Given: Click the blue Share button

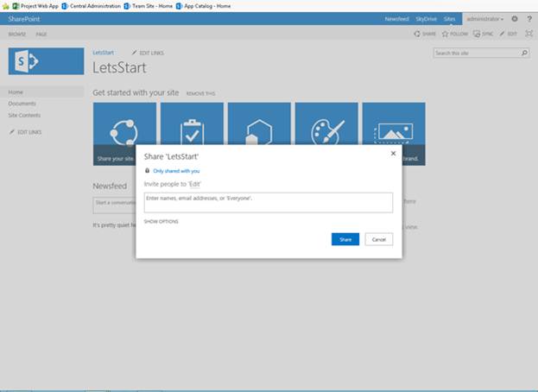Looking at the screenshot, I should tap(345, 239).
